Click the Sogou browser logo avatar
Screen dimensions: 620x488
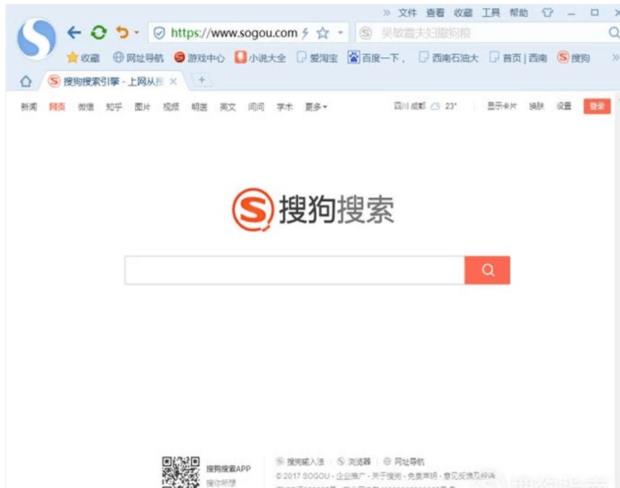(36, 38)
